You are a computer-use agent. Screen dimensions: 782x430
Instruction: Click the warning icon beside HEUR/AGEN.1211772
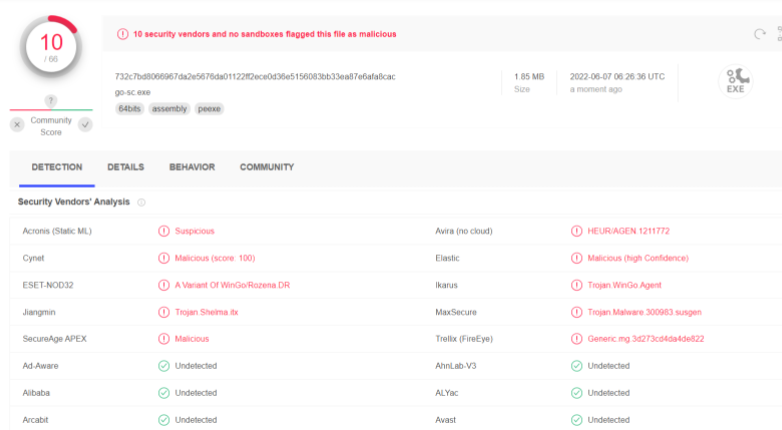576,231
